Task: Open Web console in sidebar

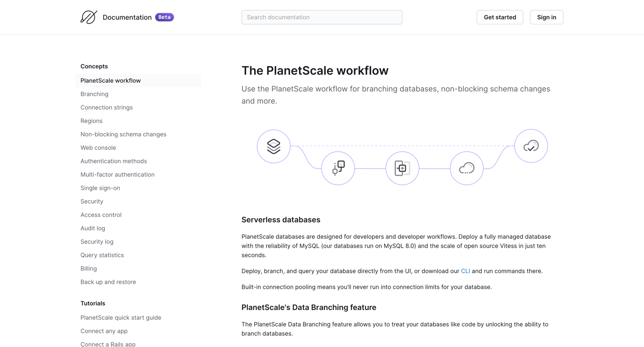Action: click(98, 147)
